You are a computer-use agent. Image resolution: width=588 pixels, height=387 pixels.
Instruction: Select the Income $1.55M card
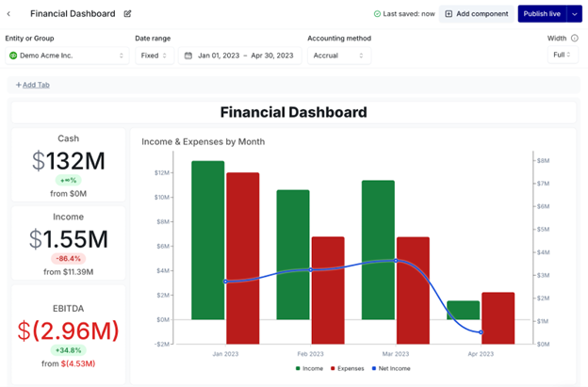click(68, 243)
